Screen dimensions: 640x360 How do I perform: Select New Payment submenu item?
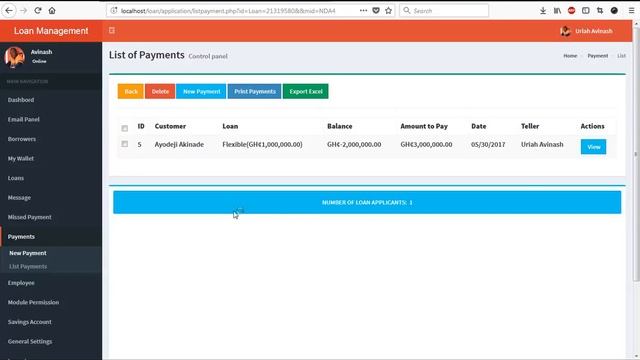click(28, 253)
